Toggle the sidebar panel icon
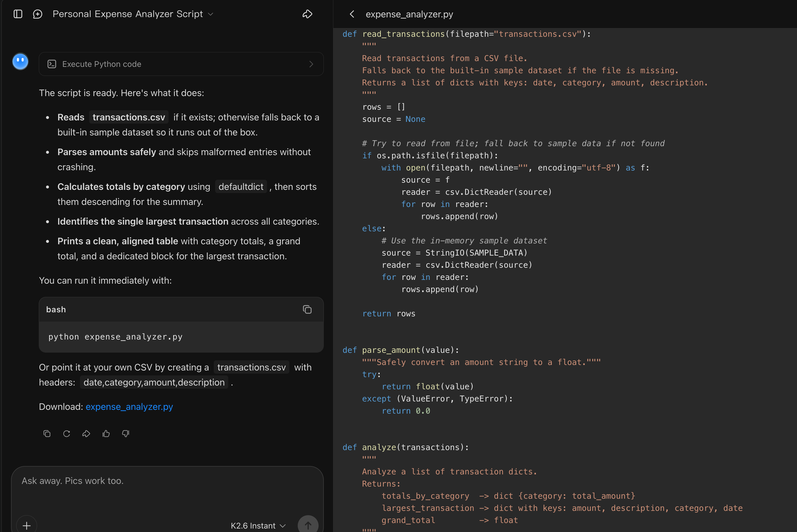797x532 pixels. click(18, 14)
